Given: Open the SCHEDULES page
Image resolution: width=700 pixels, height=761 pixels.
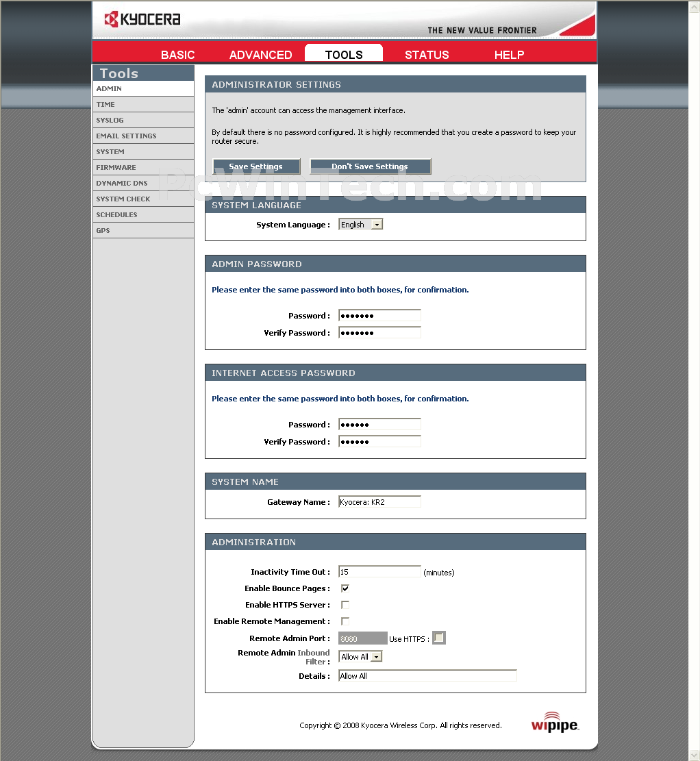Looking at the screenshot, I should (143, 214).
